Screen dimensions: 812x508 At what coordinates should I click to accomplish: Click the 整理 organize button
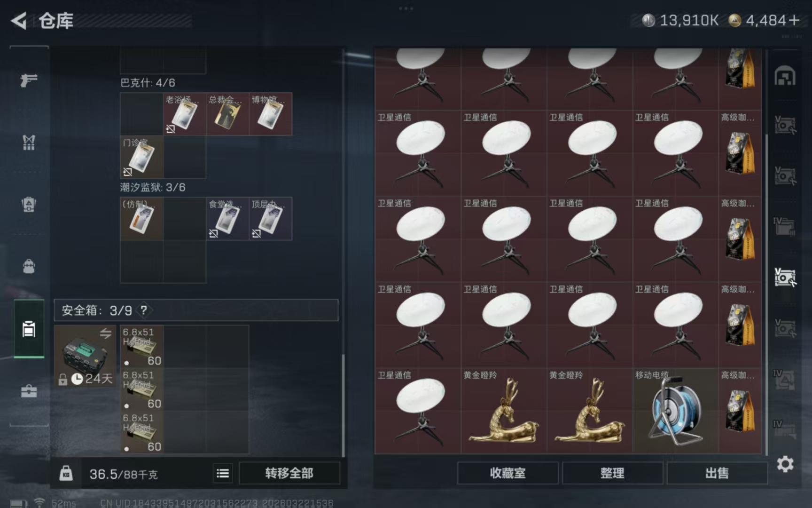[x=612, y=473]
